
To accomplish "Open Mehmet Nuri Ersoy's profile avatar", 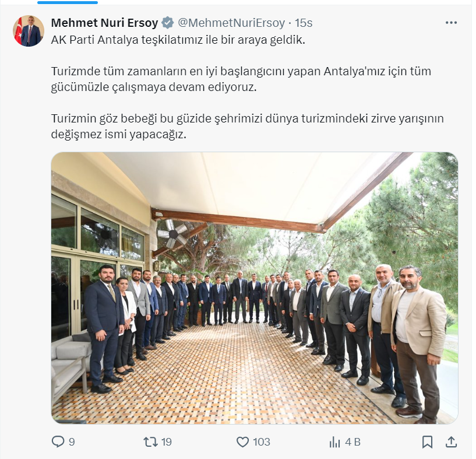I will tap(29, 31).
